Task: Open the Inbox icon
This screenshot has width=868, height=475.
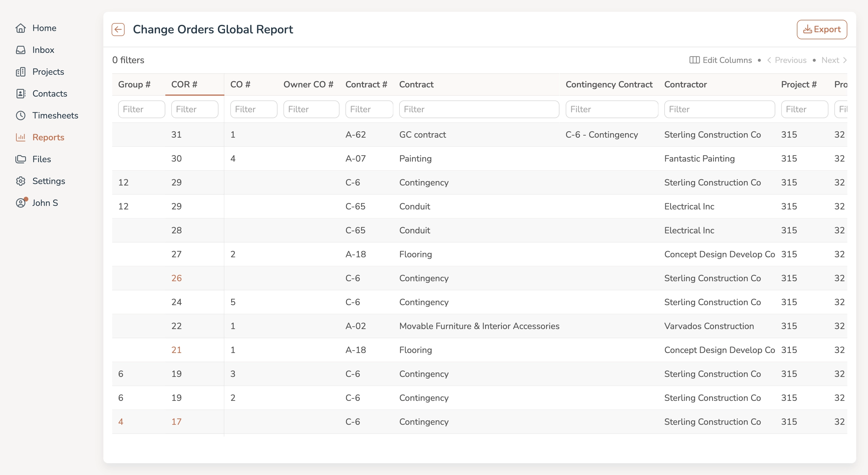Action: (x=21, y=50)
